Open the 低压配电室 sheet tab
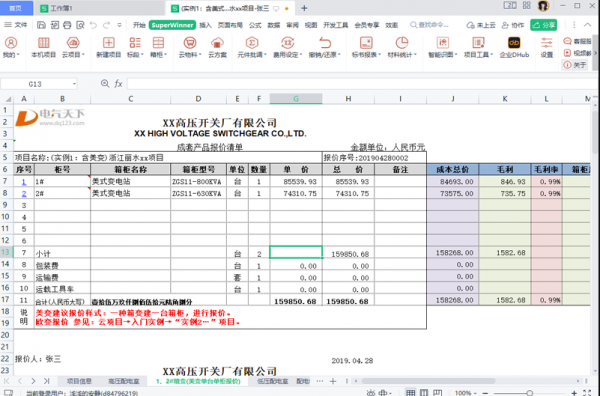This screenshot has height=396, width=600. [x=272, y=381]
